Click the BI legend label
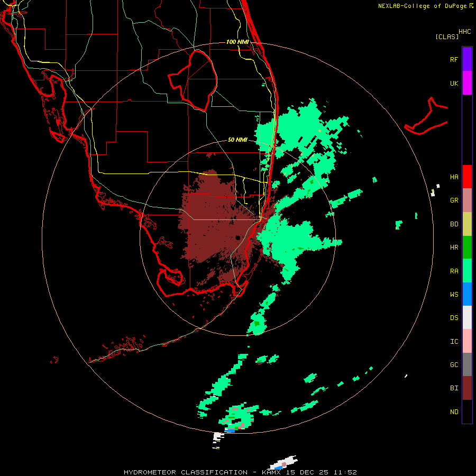Viewport: 476px width, 476px height. tap(454, 388)
